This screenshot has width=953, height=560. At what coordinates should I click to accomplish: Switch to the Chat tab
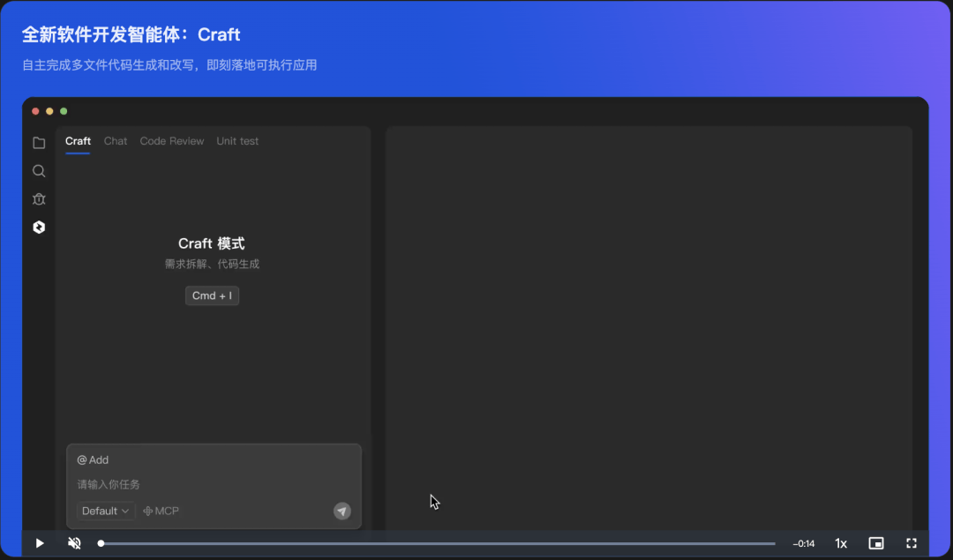[116, 141]
